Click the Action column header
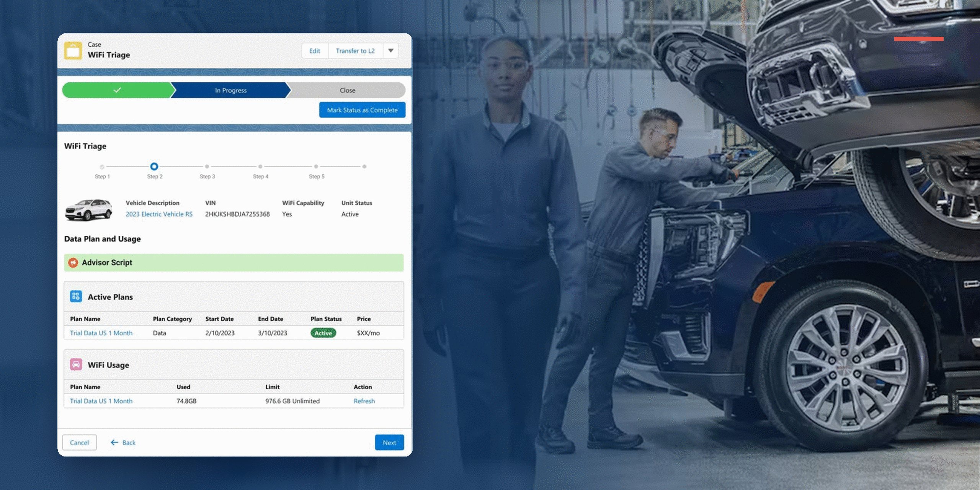The image size is (980, 490). pyautogui.click(x=363, y=387)
